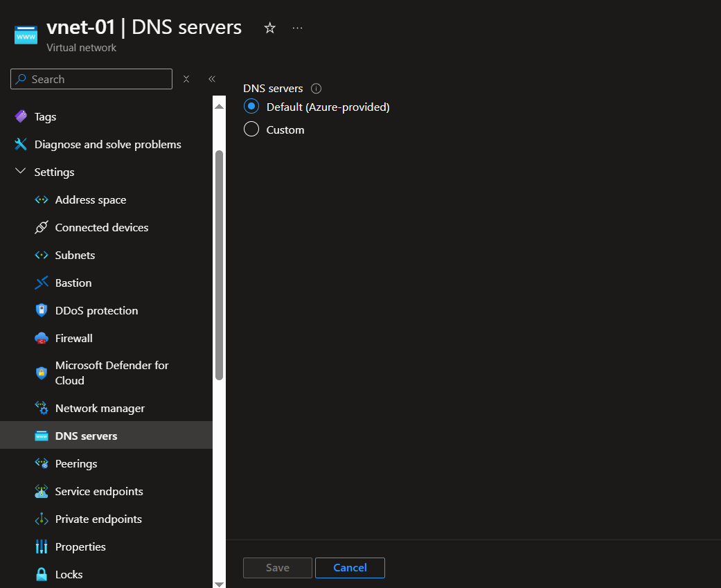Click the 'vnet-01 | DNS servers' page title
Viewport: 721px width, 588px height.
(144, 27)
